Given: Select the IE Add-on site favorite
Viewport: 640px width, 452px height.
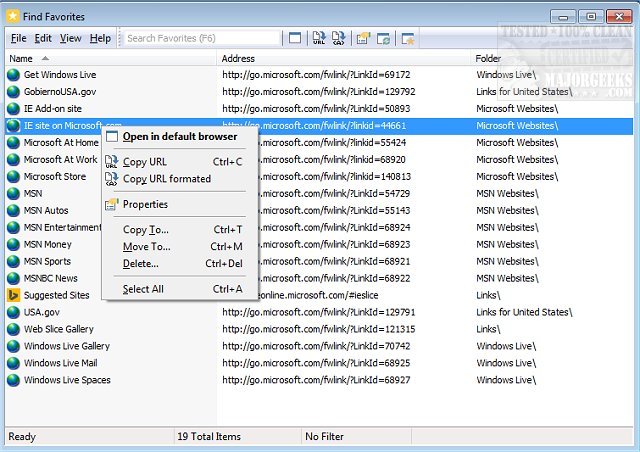Looking at the screenshot, I should [53, 109].
